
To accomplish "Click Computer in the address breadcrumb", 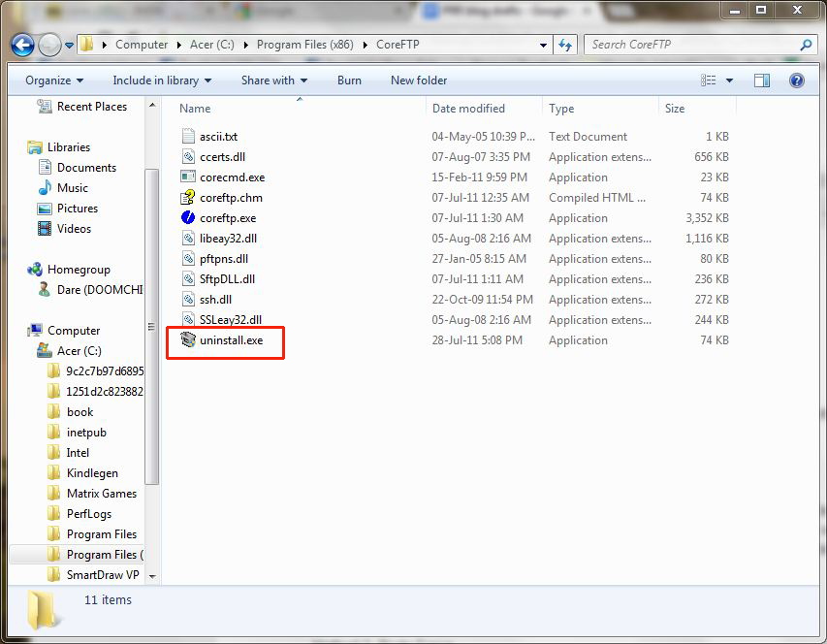I will tap(142, 45).
